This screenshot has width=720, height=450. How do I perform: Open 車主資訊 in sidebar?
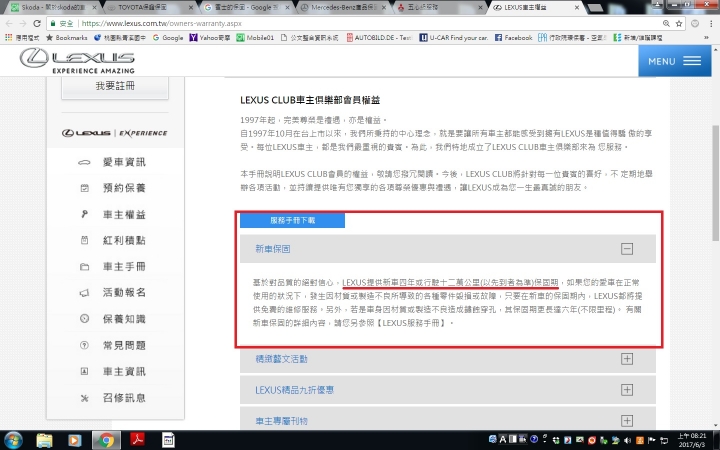[124, 371]
